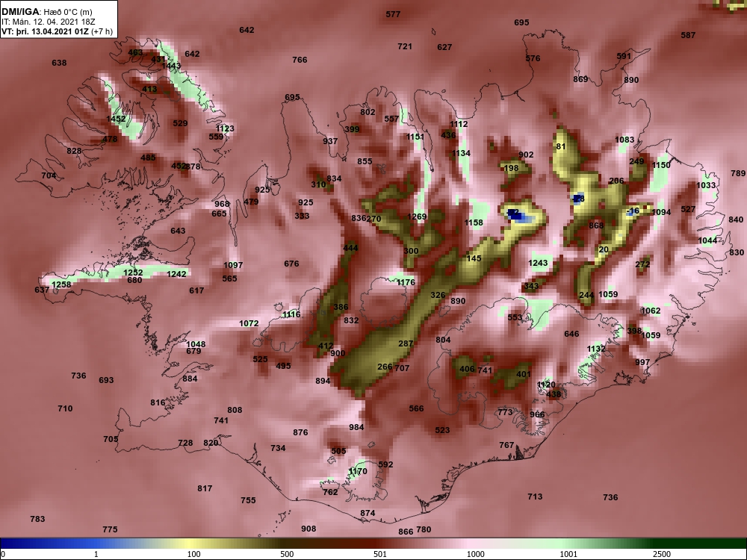Click the value 704
The image size is (747, 560).
pyautogui.click(x=49, y=175)
